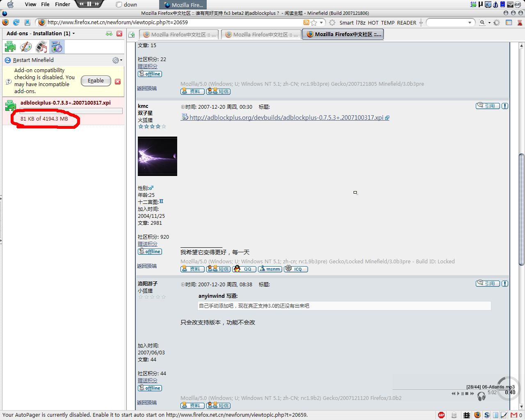Click the RSS feed icon in address bar

click(x=306, y=23)
